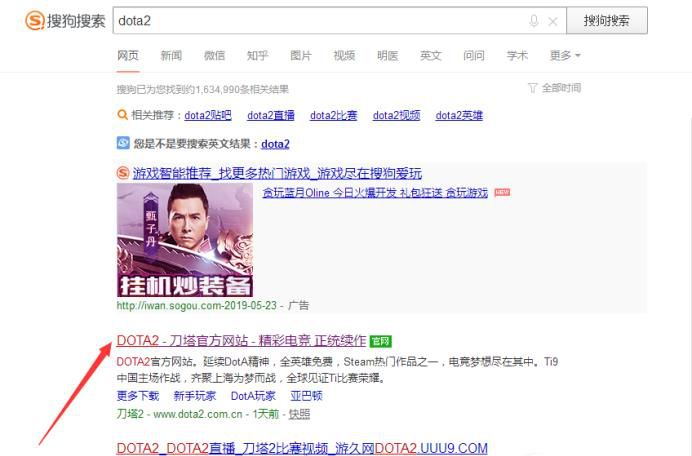The image size is (692, 456).
Task: Click the DotA玩家 sublink
Action: pos(253,396)
